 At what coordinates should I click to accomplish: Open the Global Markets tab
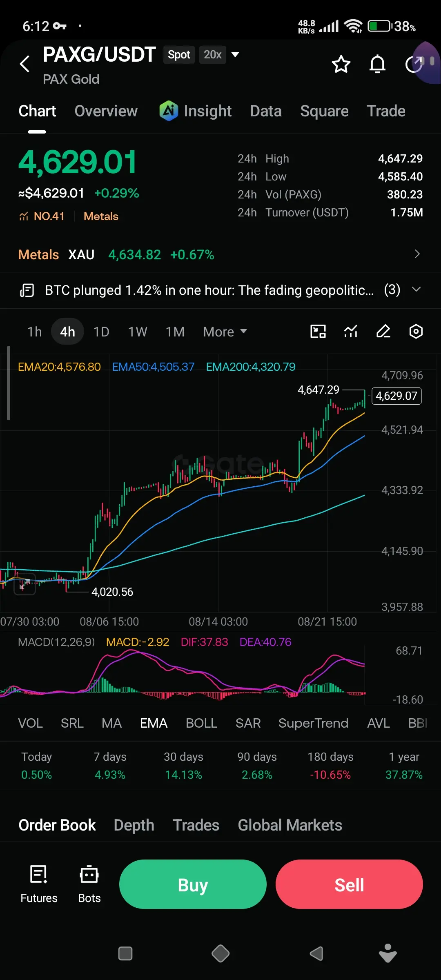(290, 825)
